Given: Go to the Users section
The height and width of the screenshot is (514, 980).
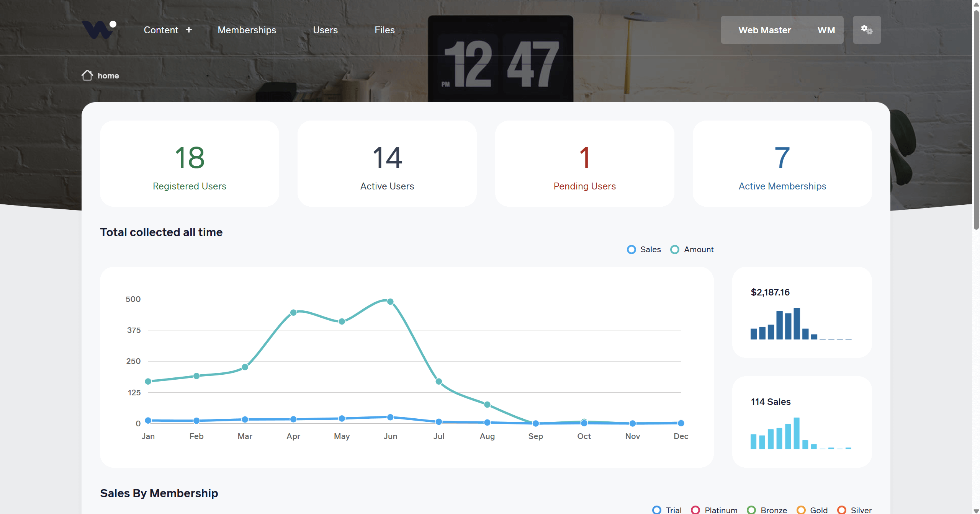Looking at the screenshot, I should tap(325, 30).
